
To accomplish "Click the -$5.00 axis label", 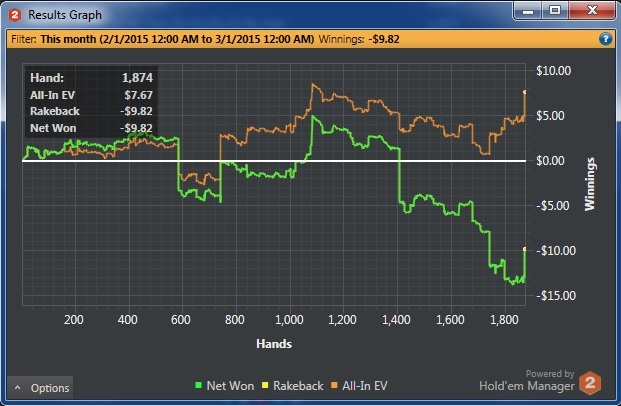I will (x=553, y=206).
